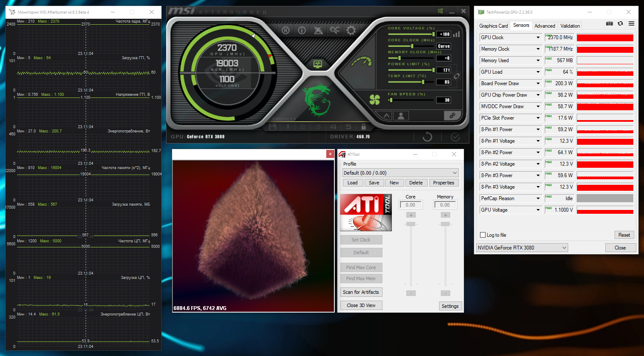Click the Core Voltage slider in Afterburner
Screen dimensions: 644x356
click(411, 34)
